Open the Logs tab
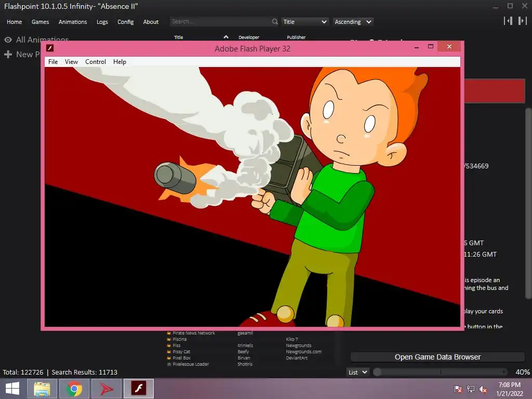This screenshot has height=399, width=532. (x=102, y=22)
